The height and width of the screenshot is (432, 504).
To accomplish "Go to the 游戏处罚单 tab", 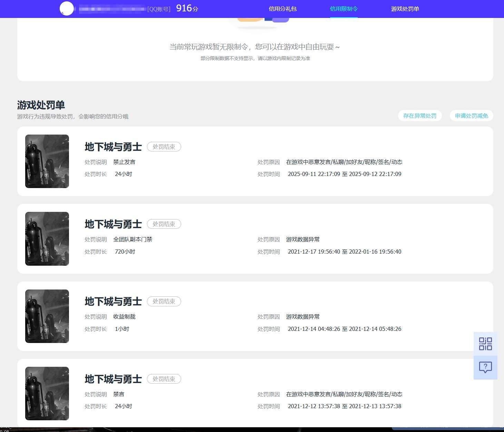I will (405, 9).
